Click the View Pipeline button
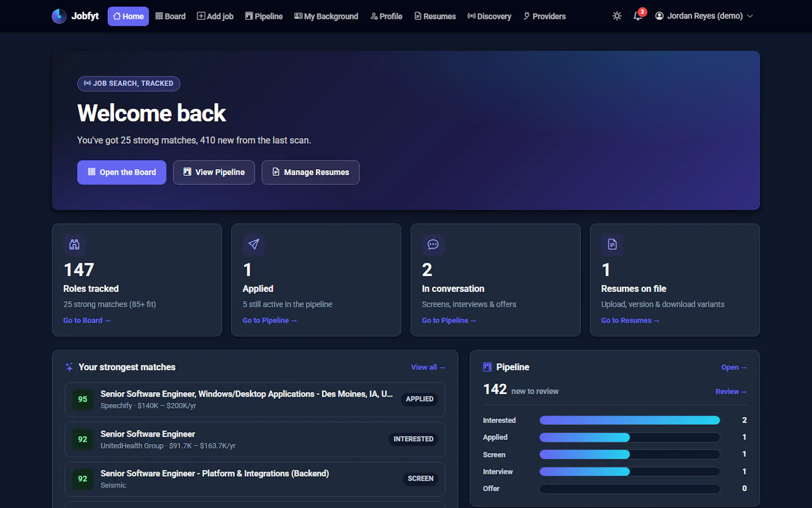812x508 pixels. [214, 172]
